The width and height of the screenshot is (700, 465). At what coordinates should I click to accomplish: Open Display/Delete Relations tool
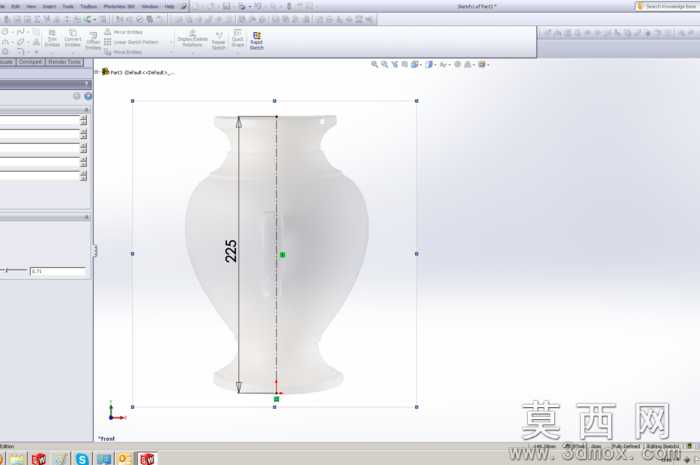[192, 38]
